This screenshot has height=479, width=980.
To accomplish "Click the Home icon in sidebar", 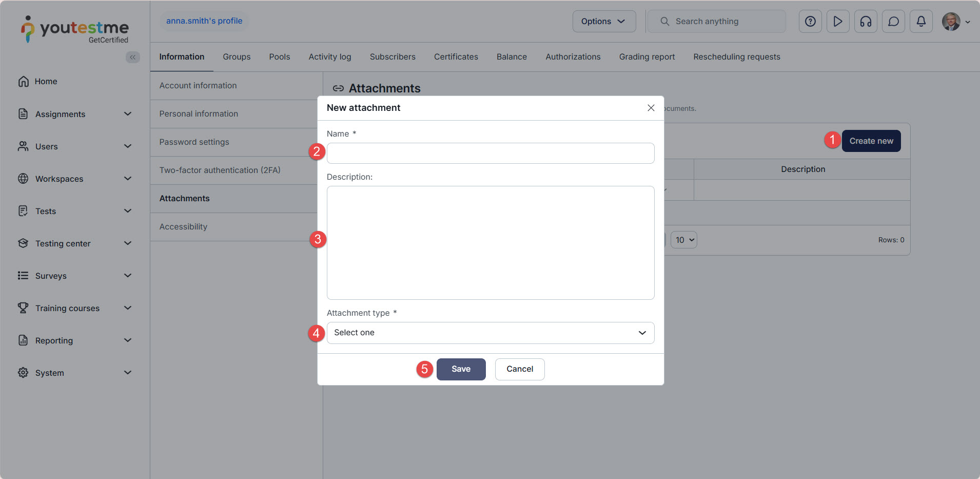I will coord(24,82).
